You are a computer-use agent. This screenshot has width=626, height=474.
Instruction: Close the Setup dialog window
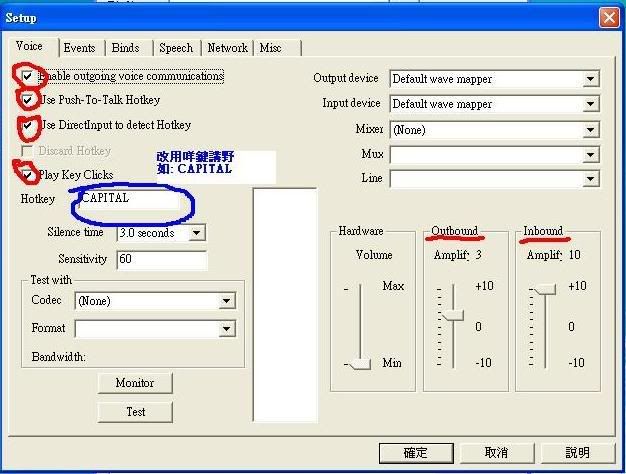607,18
